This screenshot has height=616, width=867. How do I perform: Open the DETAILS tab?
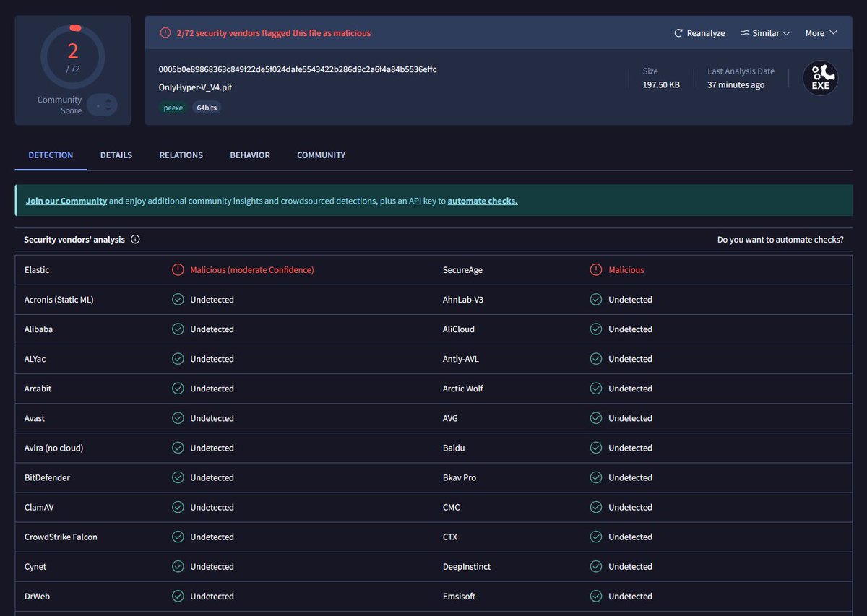point(116,155)
